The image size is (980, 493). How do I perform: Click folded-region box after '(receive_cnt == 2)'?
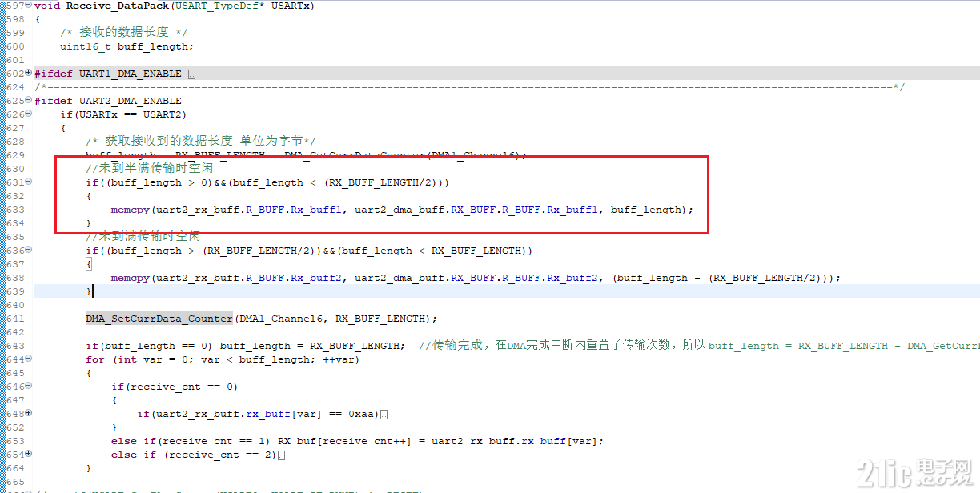coord(281,455)
